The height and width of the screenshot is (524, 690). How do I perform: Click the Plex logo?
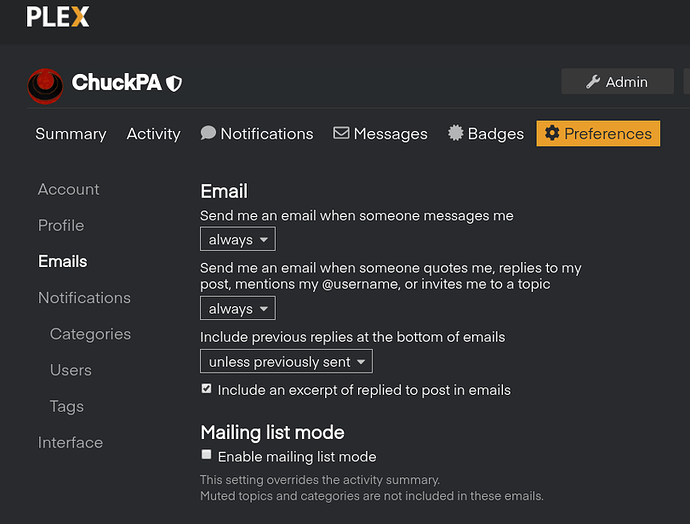coord(57,17)
